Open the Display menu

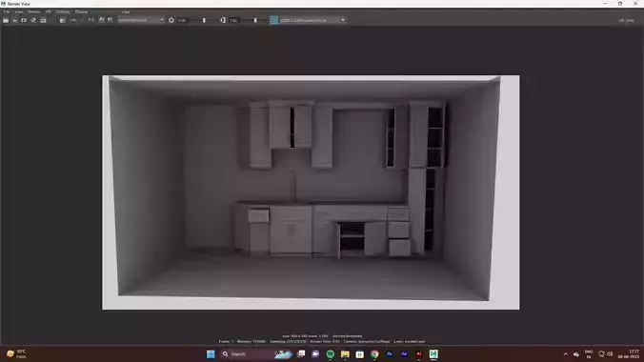pos(81,12)
